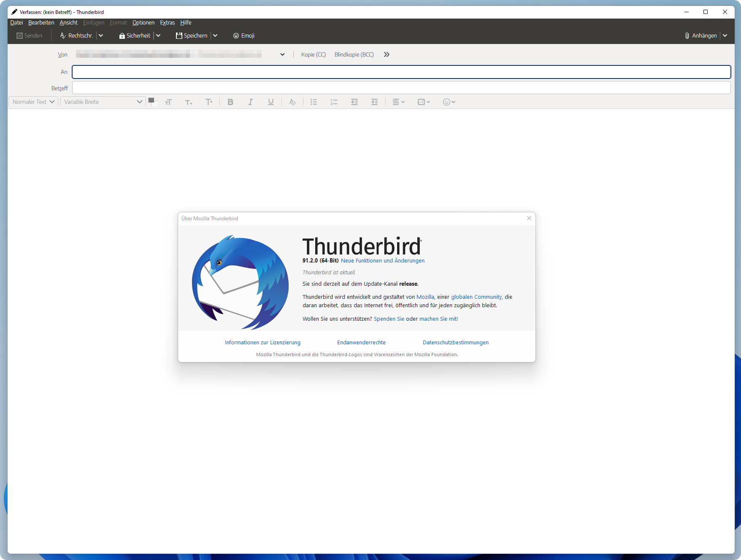Open the Variable Breite font dropdown

(x=103, y=102)
